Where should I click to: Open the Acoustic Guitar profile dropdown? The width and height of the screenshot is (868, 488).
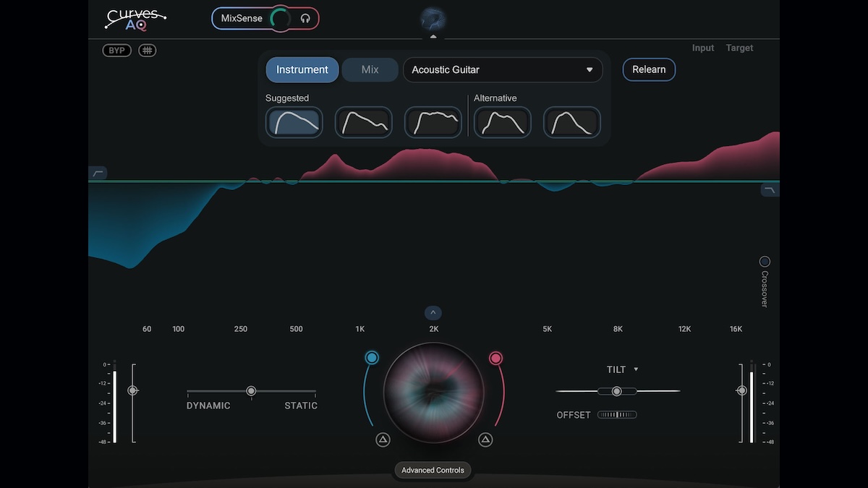click(503, 70)
